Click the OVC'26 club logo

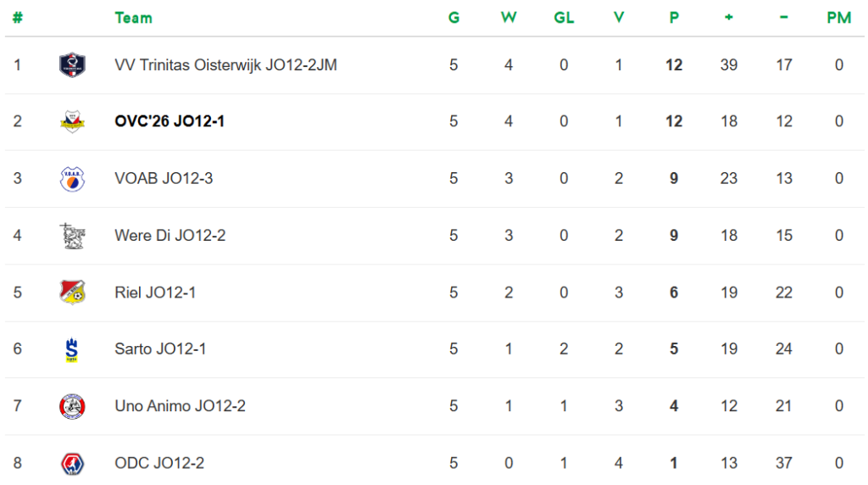click(x=72, y=122)
